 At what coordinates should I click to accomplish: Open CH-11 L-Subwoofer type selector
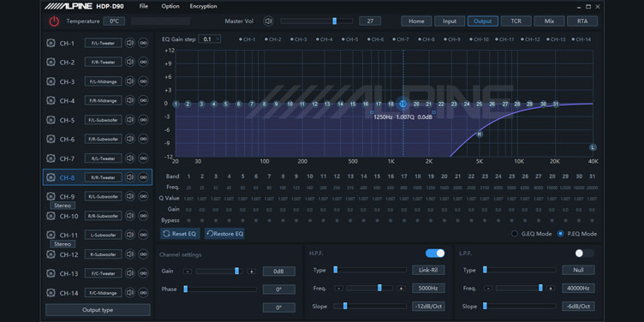(x=103, y=235)
